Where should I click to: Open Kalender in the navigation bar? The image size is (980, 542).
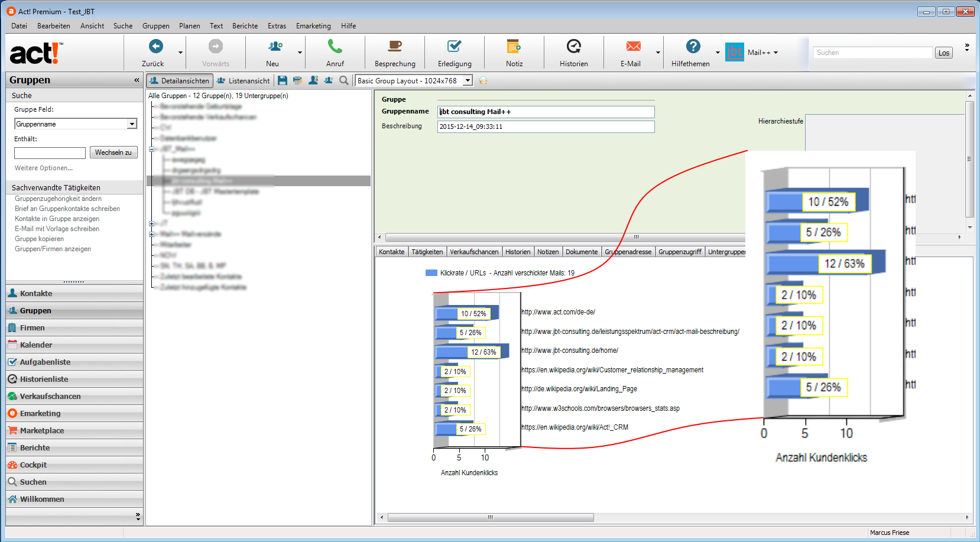coord(74,345)
